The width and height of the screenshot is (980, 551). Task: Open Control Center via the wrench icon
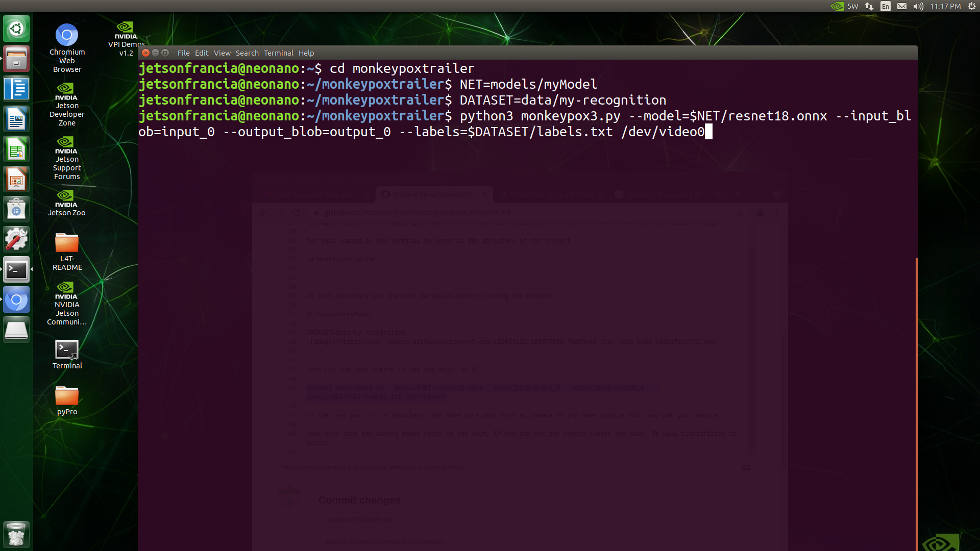click(16, 238)
